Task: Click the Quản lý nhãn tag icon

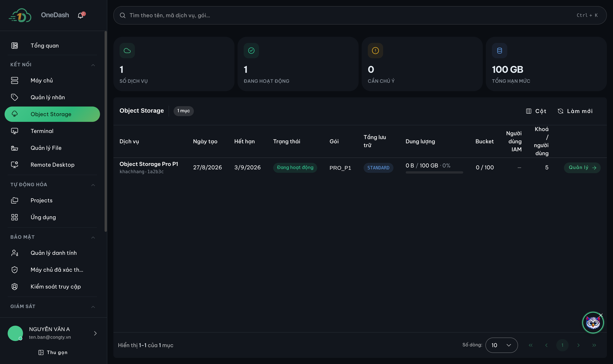Action: 15,97
